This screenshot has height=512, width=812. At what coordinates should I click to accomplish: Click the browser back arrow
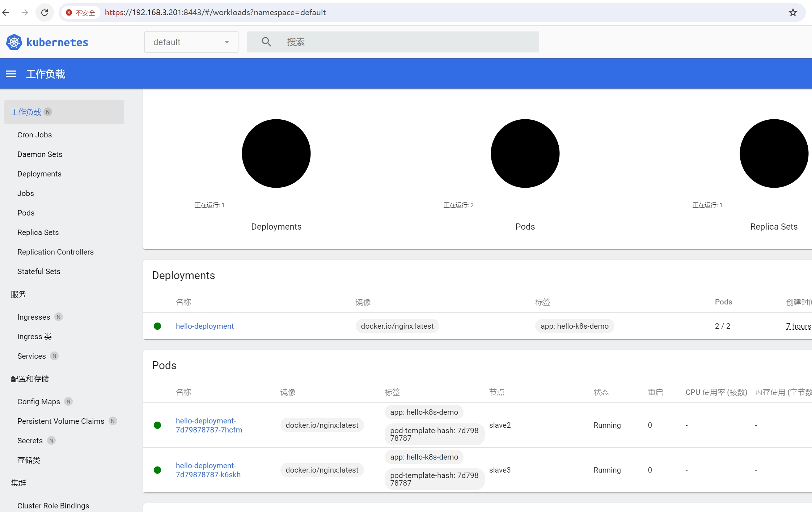click(x=6, y=13)
